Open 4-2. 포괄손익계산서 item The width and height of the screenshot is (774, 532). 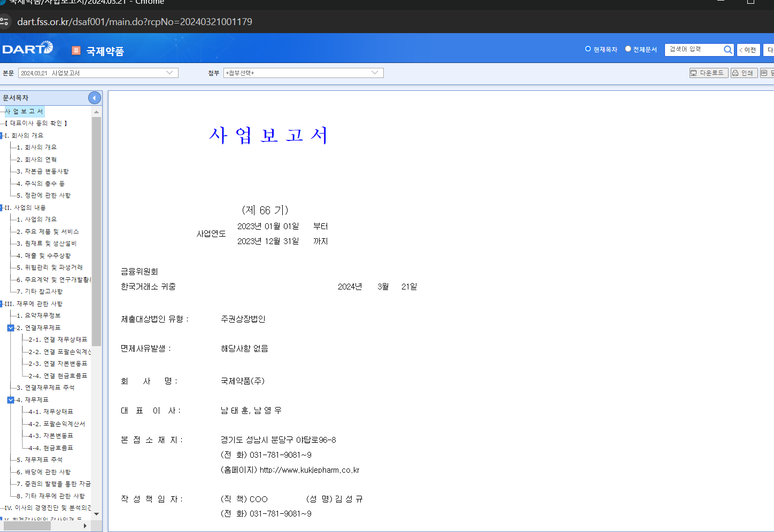(57, 424)
